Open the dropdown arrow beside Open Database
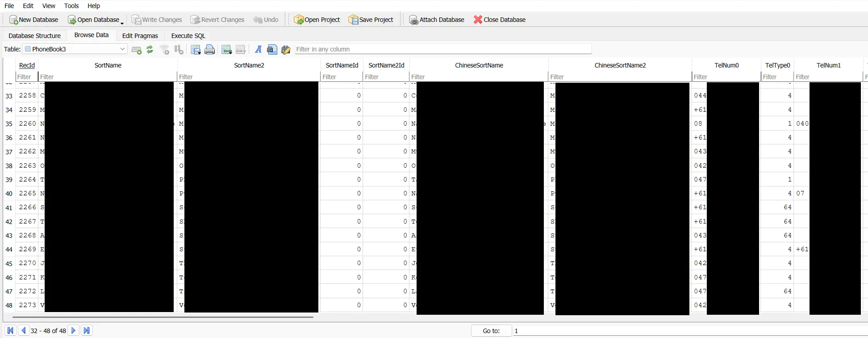This screenshot has width=868, height=338. (x=122, y=22)
